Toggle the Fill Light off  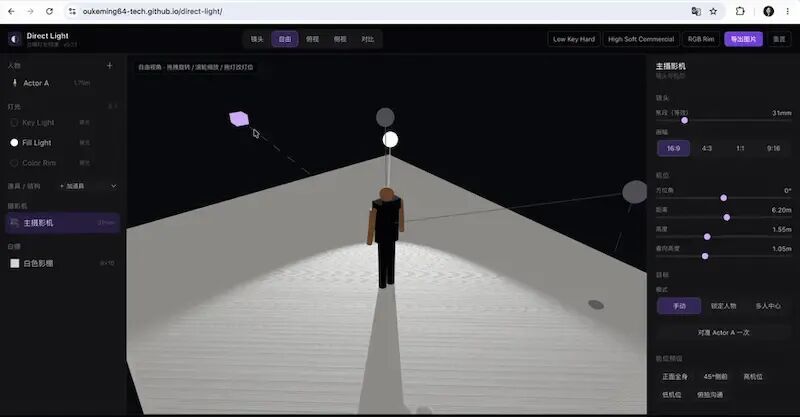point(14,142)
